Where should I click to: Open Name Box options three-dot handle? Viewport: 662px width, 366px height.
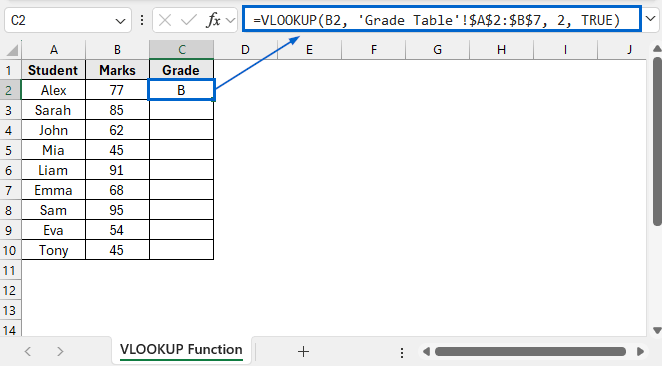point(142,20)
